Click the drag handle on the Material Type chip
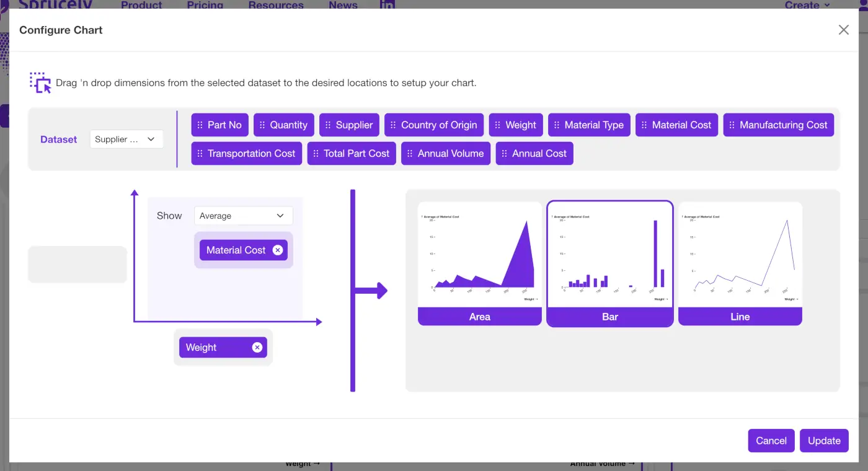The width and height of the screenshot is (868, 471). 559,125
